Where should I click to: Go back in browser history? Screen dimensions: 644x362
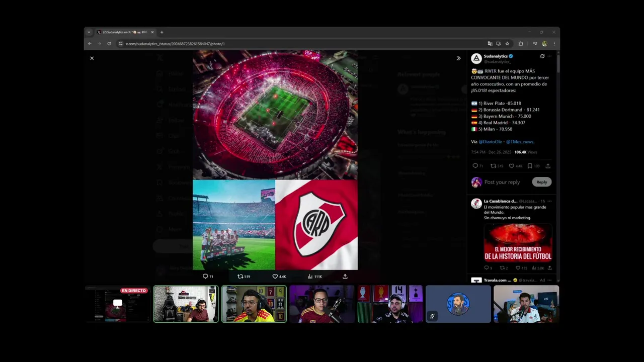tap(90, 44)
